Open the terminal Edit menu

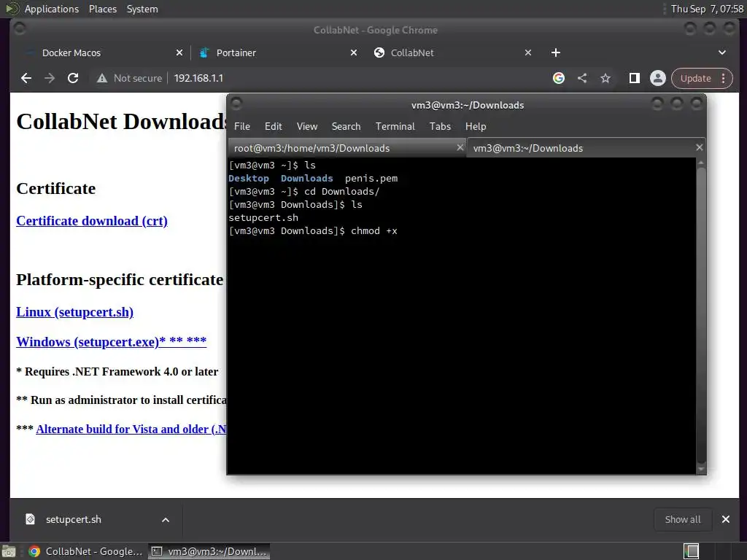pos(274,126)
